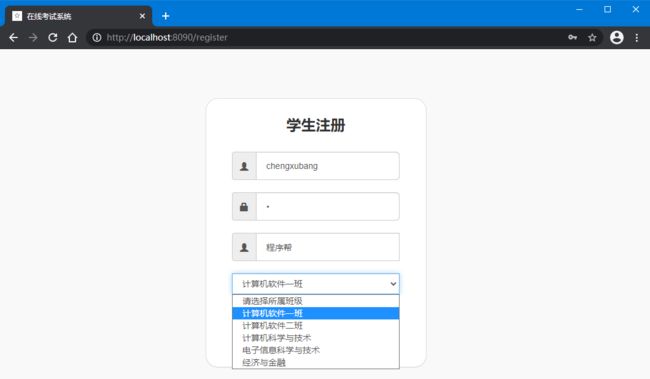
Task: Choose option 计算机软件一班 in the list
Action: pos(316,313)
